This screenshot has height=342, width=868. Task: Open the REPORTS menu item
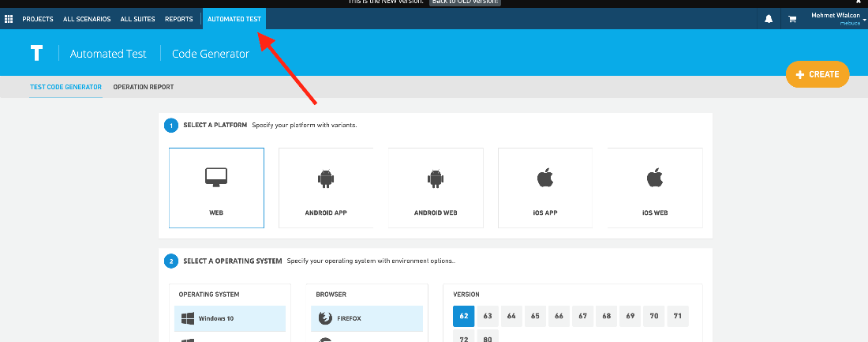pos(179,19)
